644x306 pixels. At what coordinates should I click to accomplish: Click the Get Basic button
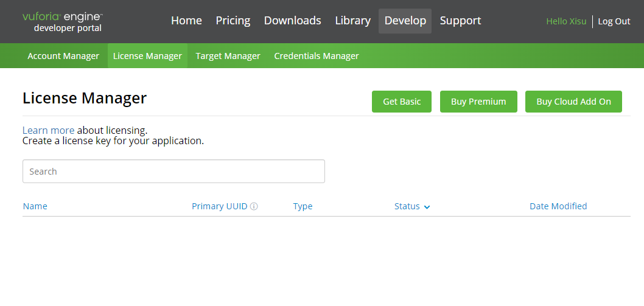[x=402, y=102]
